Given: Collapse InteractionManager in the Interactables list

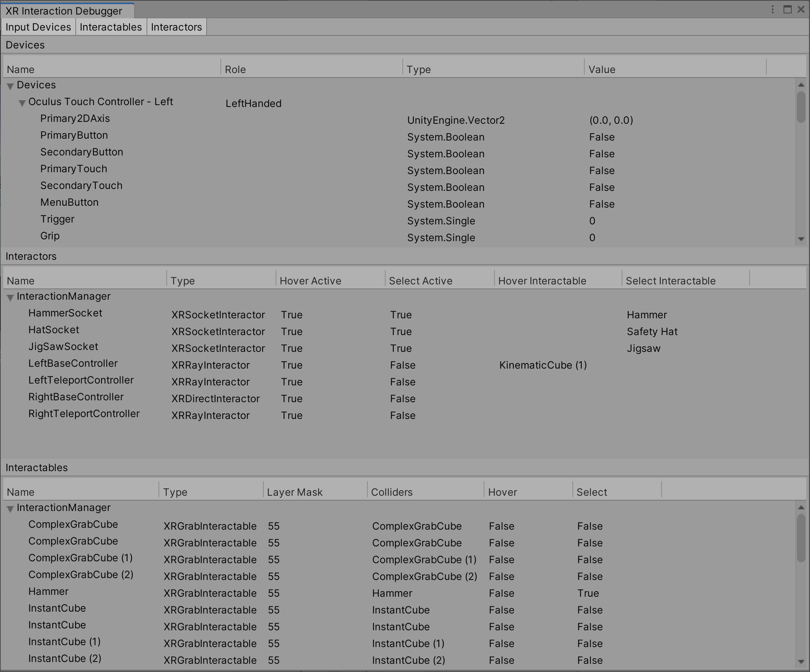Looking at the screenshot, I should pyautogui.click(x=10, y=508).
